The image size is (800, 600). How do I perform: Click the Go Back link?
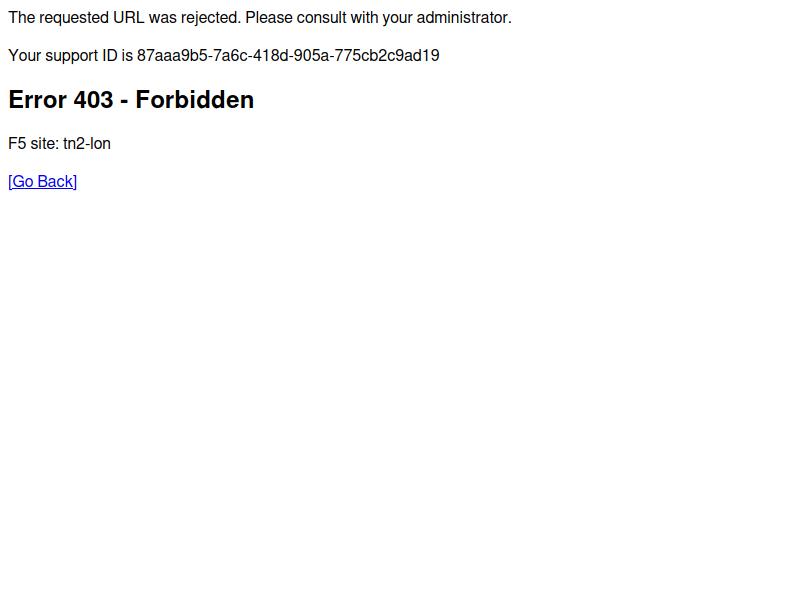pyautogui.click(x=42, y=182)
